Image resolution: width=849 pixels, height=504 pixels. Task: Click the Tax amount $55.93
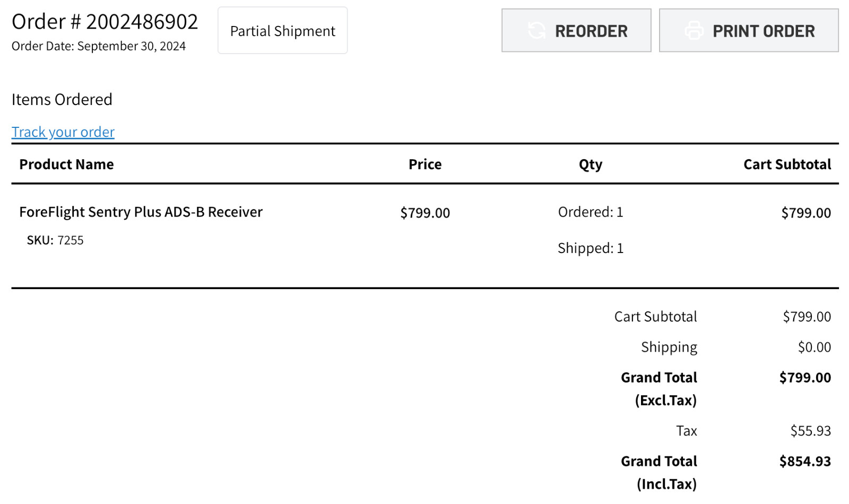[x=811, y=431]
